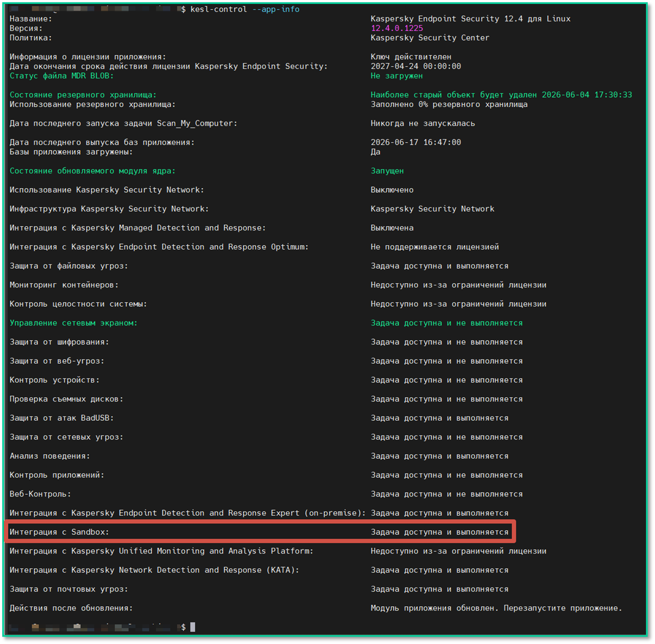Click the Веб-Контроль: label
655x644 pixels.
click(x=40, y=494)
